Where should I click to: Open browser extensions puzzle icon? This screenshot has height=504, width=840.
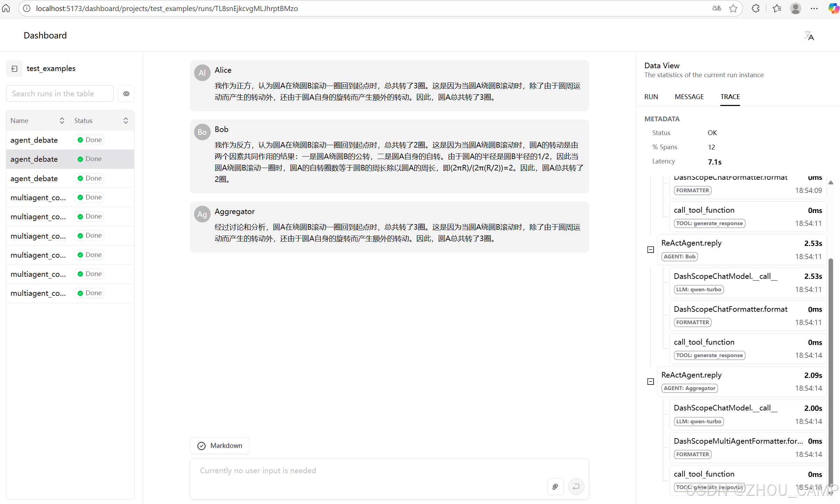[x=755, y=8]
